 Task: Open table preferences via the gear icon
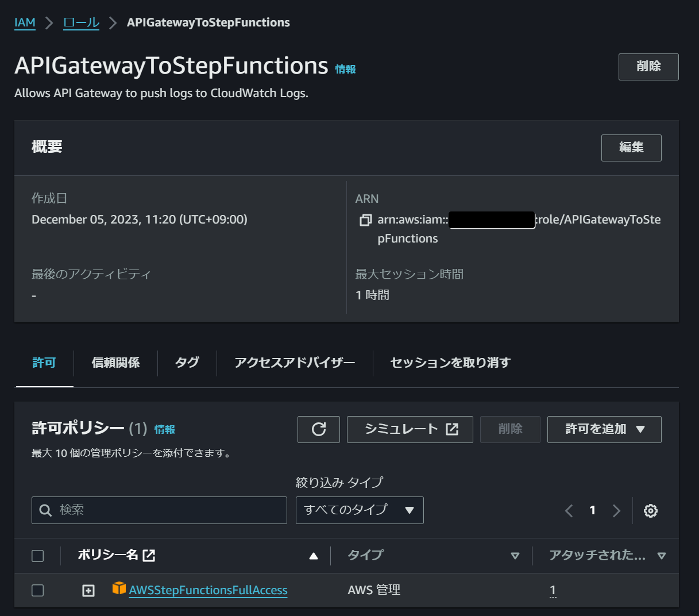pyautogui.click(x=650, y=510)
